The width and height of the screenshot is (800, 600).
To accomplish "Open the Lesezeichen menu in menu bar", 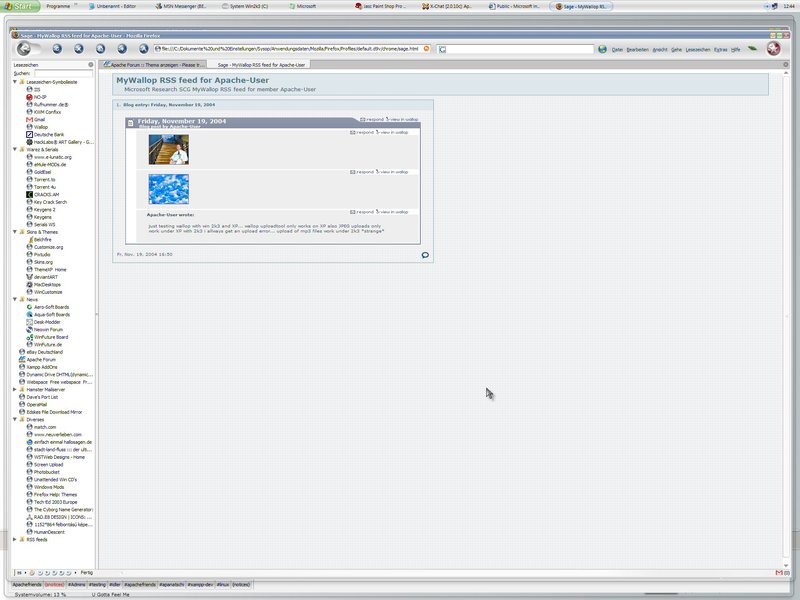I will (697, 49).
